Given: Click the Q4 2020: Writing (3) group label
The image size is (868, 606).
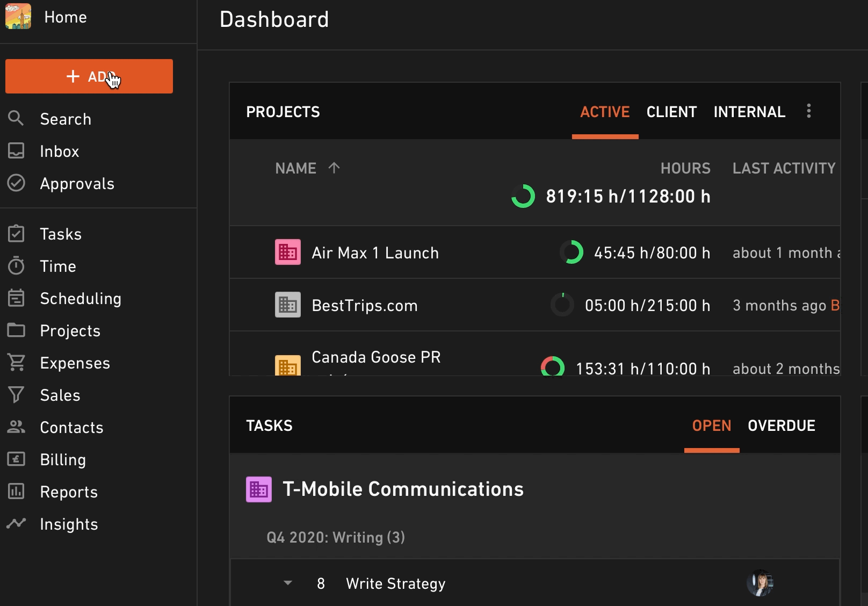Looking at the screenshot, I should coord(336,537).
